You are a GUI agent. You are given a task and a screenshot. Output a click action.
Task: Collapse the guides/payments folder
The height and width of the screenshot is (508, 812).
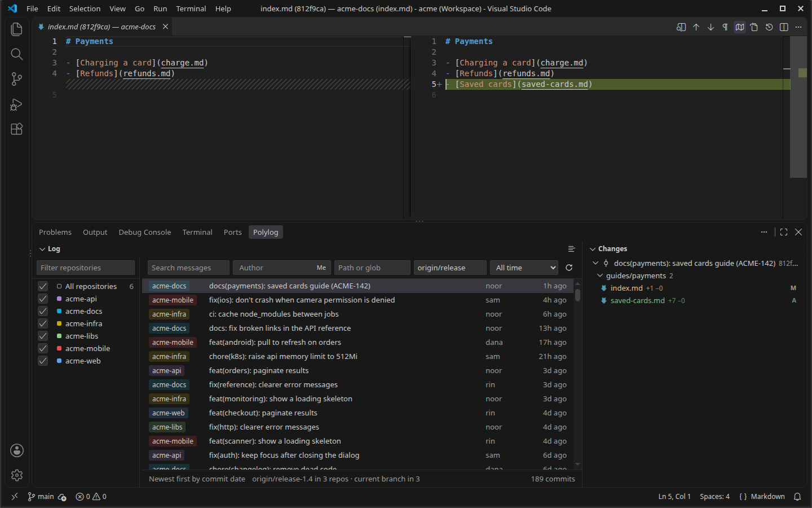click(600, 275)
